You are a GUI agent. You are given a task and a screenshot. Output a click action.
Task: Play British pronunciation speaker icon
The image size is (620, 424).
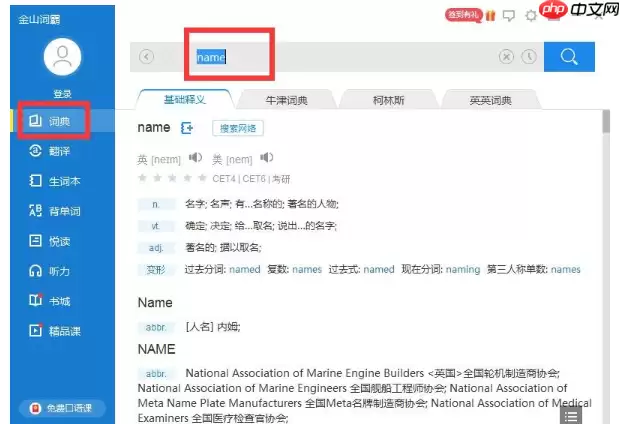(x=195, y=158)
